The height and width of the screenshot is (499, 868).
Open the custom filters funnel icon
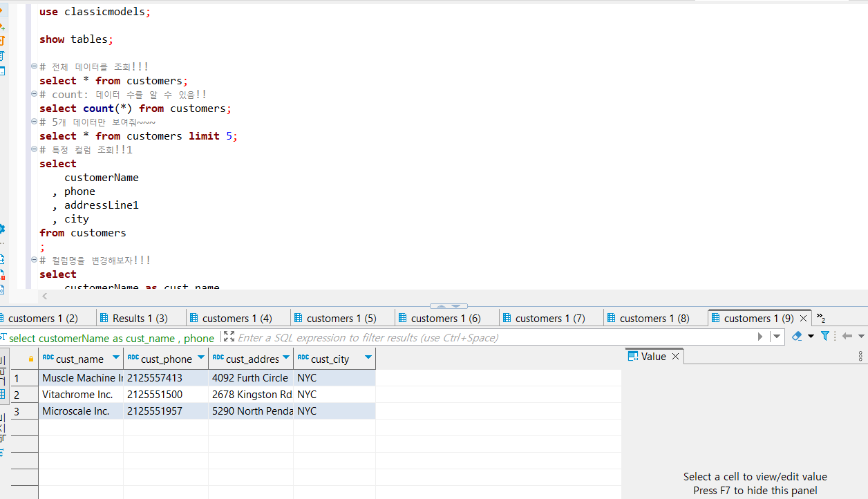pyautogui.click(x=825, y=336)
